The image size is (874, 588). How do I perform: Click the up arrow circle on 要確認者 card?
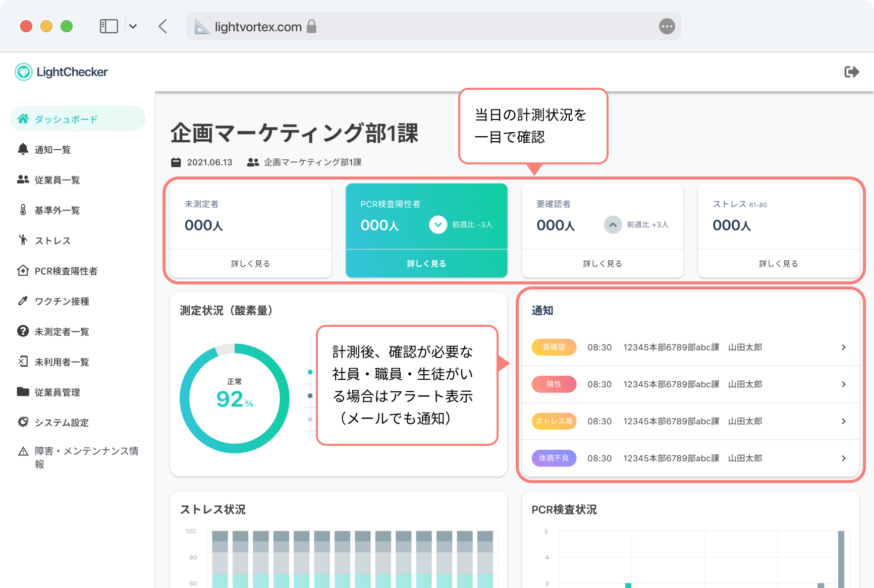tap(613, 225)
